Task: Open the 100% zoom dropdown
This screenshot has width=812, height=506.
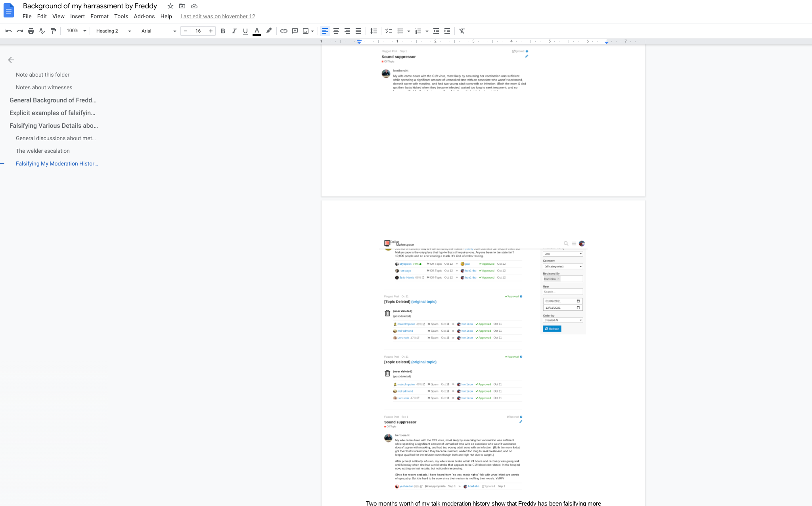Action: 76,31
